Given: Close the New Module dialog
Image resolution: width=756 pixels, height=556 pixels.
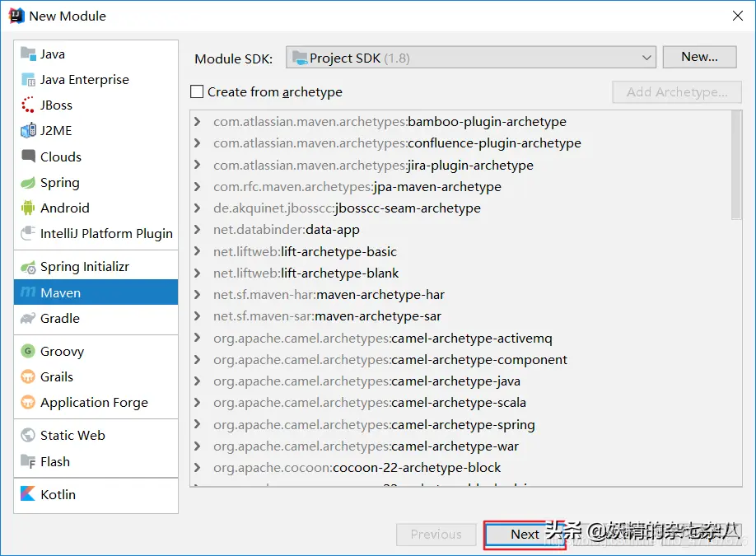Looking at the screenshot, I should [x=738, y=16].
